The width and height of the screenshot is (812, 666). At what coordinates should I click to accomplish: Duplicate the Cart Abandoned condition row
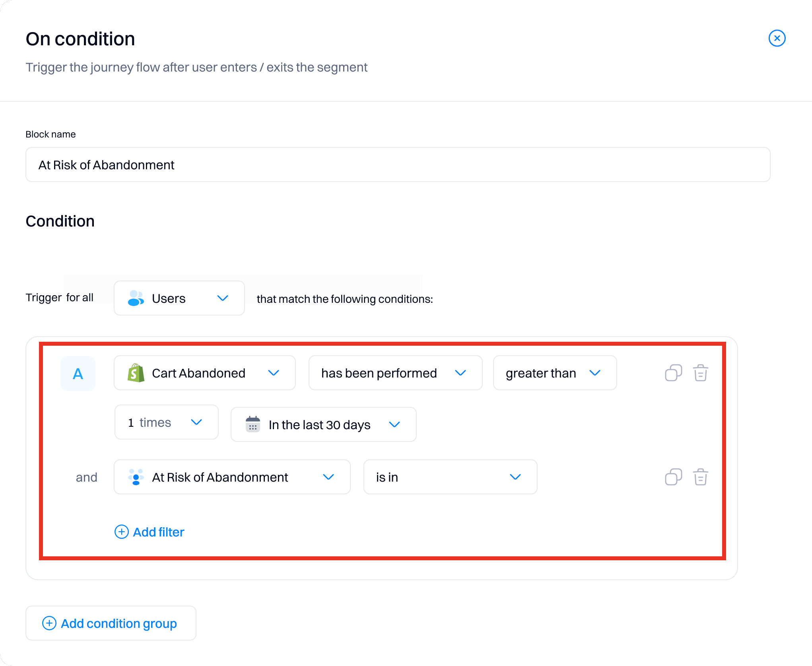673,373
